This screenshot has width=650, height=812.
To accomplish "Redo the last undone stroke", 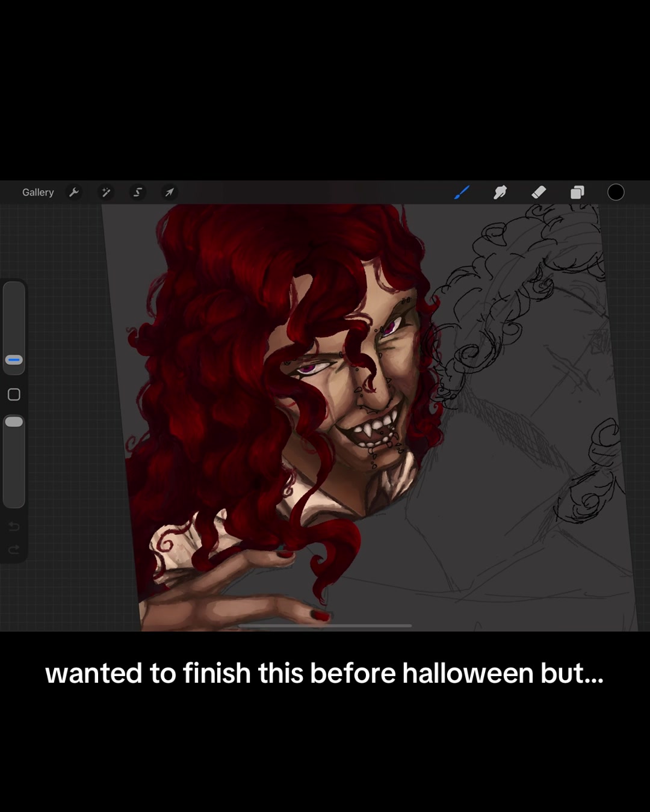I will (14, 550).
